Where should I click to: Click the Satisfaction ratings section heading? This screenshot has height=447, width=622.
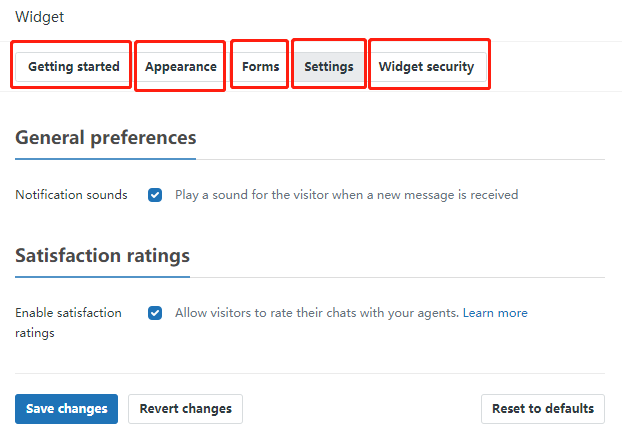pyautogui.click(x=102, y=255)
